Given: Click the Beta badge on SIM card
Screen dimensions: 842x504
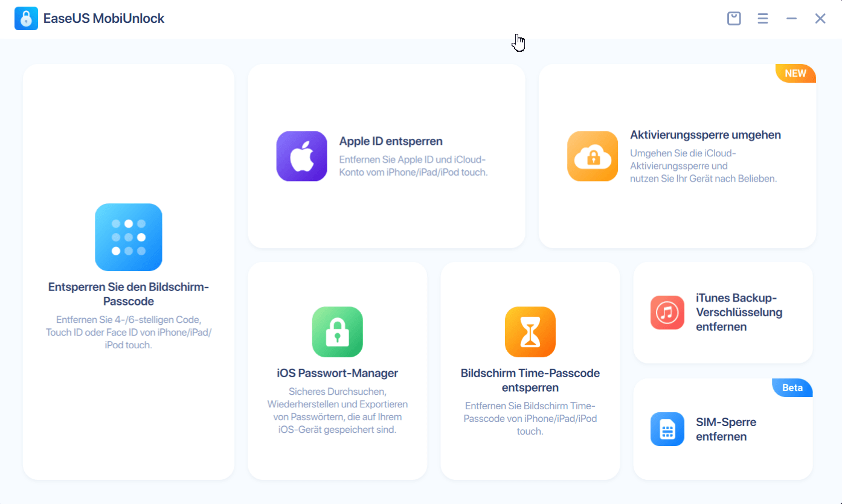Looking at the screenshot, I should click(792, 388).
